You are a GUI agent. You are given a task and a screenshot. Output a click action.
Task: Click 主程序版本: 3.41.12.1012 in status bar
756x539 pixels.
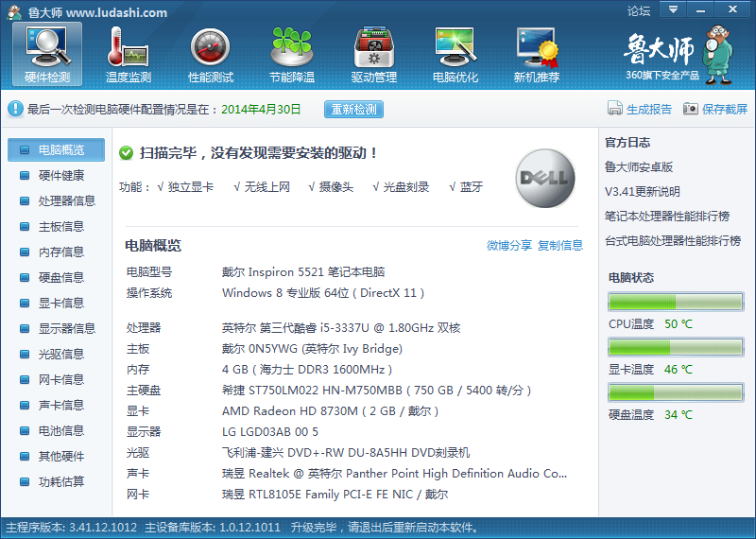(x=72, y=528)
